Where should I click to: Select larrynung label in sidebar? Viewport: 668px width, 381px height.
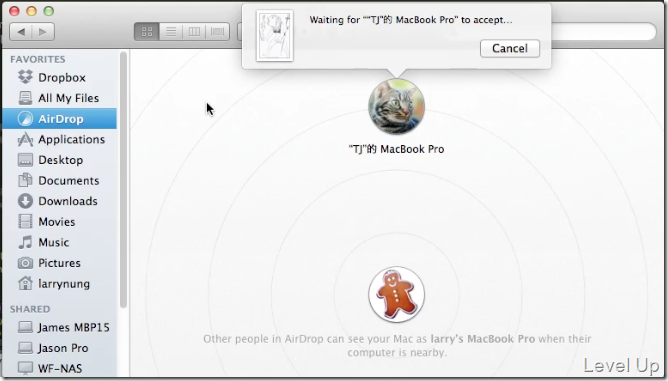tap(64, 283)
